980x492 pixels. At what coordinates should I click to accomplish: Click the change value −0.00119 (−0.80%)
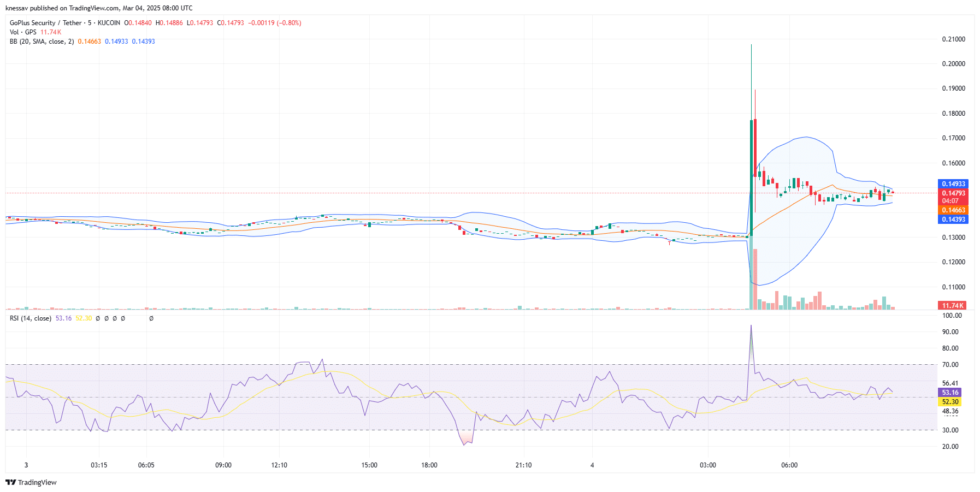click(x=275, y=23)
